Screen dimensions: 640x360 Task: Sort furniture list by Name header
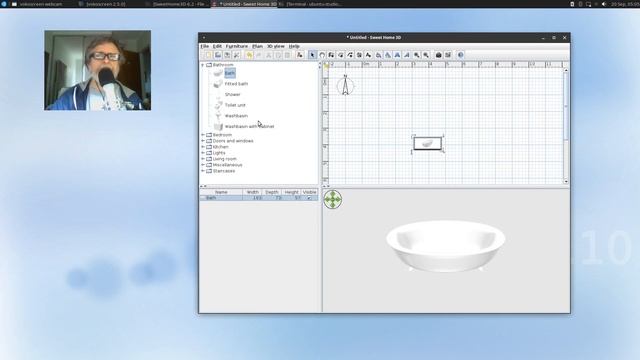pos(221,192)
